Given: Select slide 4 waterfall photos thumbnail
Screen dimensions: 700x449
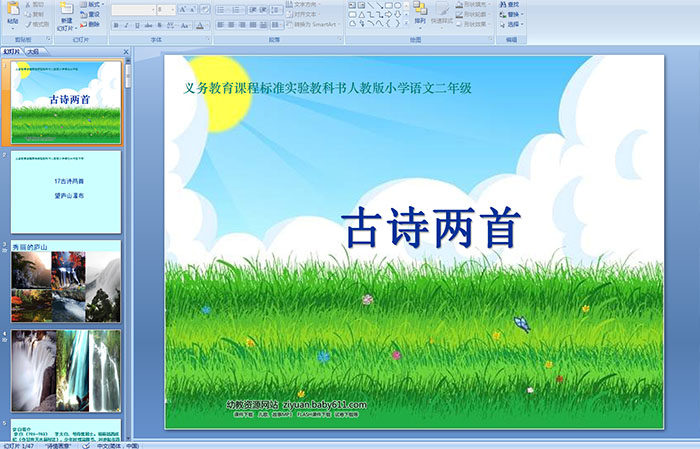Looking at the screenshot, I should tap(66, 370).
